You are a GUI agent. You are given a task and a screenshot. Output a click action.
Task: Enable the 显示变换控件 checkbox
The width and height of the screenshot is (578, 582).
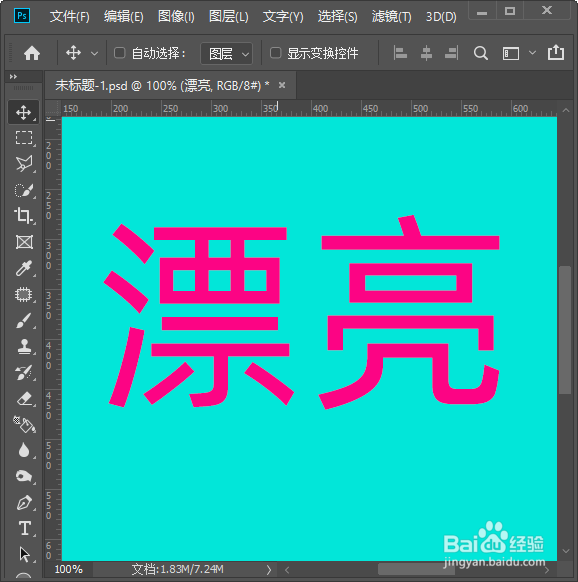[275, 53]
